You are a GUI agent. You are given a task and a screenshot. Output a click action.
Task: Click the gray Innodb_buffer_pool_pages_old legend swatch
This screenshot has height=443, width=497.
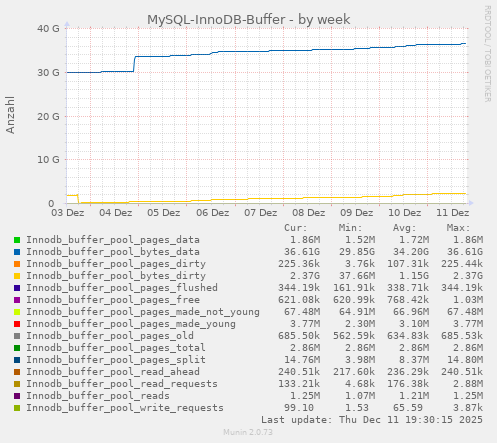click(x=17, y=336)
